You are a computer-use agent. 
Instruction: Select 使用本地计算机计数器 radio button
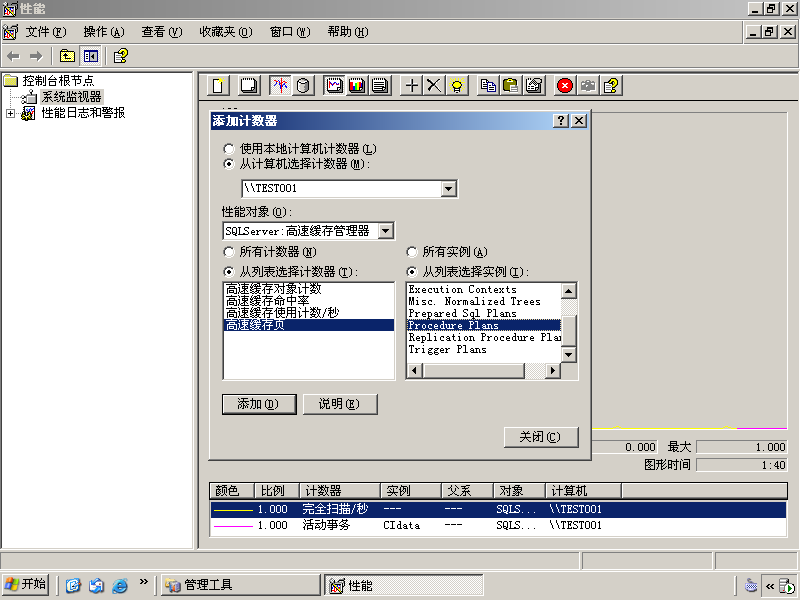(229, 149)
